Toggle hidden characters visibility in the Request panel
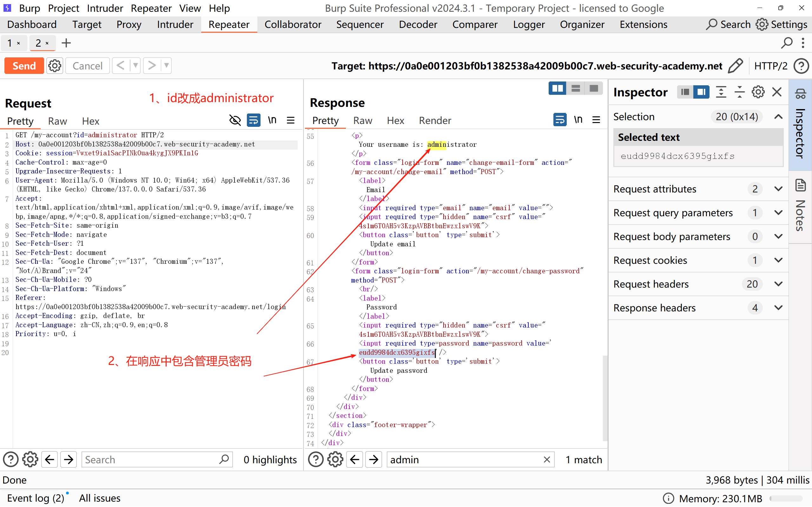812x507 pixels. coord(235,120)
